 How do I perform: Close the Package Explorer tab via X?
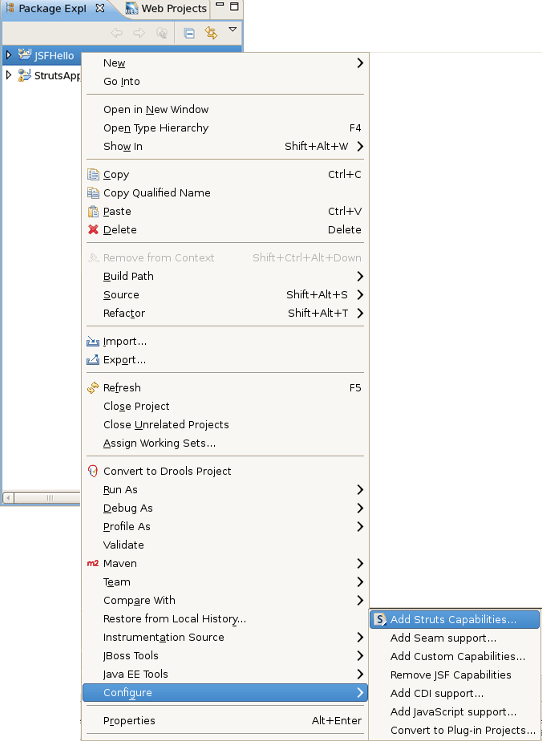click(x=100, y=8)
